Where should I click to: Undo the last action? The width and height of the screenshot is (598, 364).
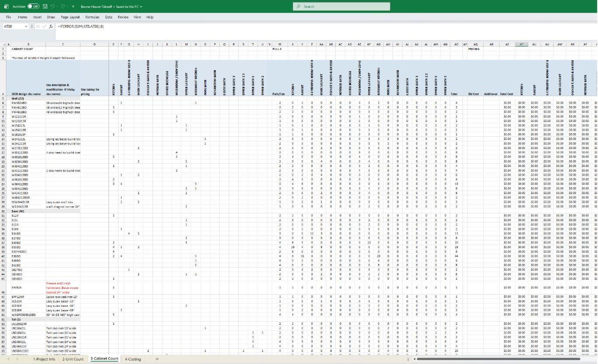(x=52, y=7)
